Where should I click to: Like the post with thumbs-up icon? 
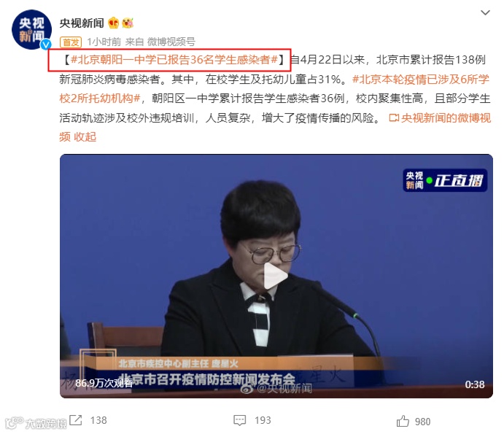[403, 421]
